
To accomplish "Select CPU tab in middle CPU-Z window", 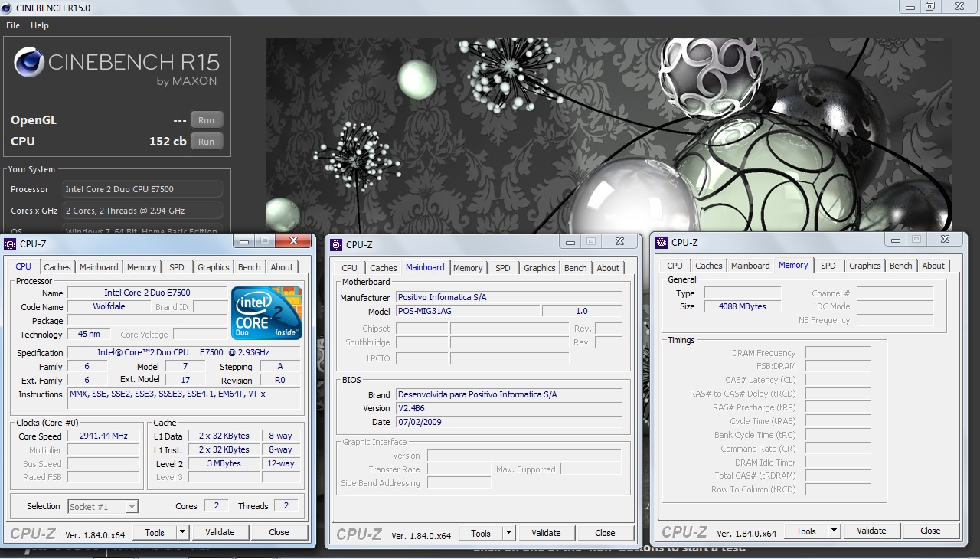I will (x=350, y=268).
